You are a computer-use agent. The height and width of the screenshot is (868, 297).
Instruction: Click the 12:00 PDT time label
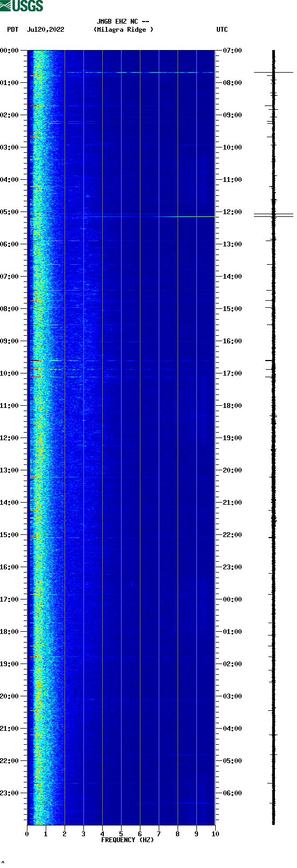pyautogui.click(x=10, y=438)
